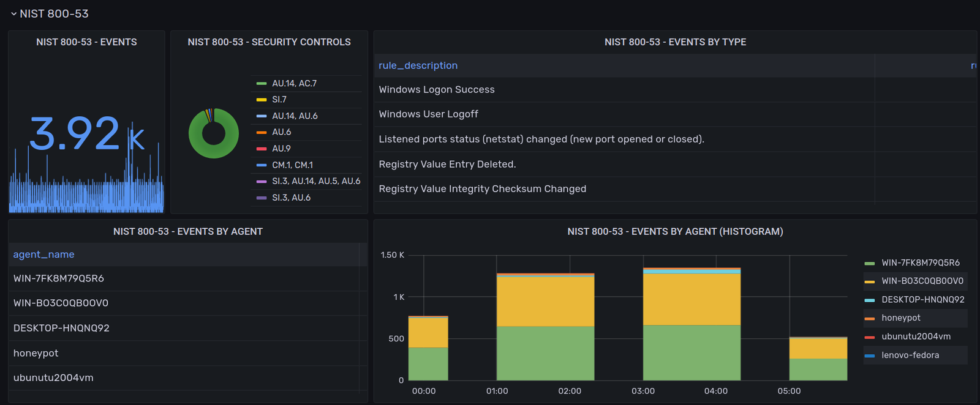Click the honeypot agent name cell
Viewport: 980px width, 405px height.
[x=36, y=353]
